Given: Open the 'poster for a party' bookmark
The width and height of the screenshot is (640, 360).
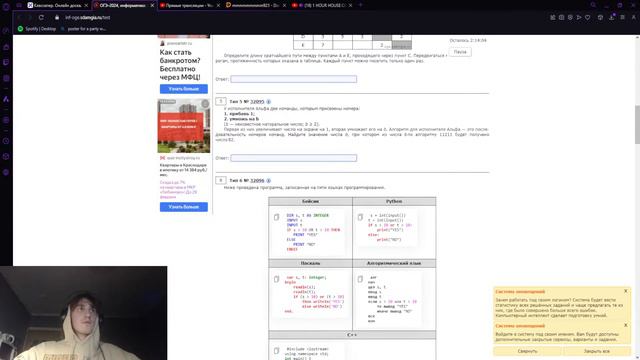Looking at the screenshot, I should tap(83, 29).
